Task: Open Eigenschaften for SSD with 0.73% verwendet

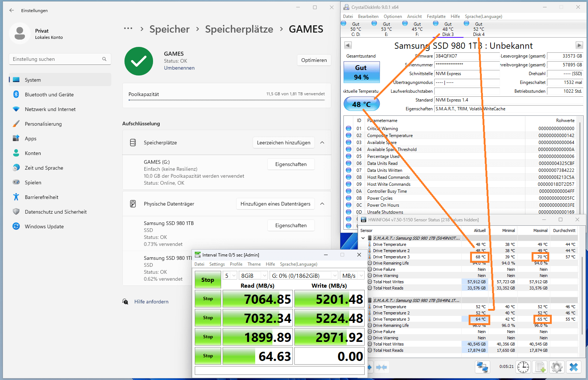Action: pyautogui.click(x=291, y=225)
